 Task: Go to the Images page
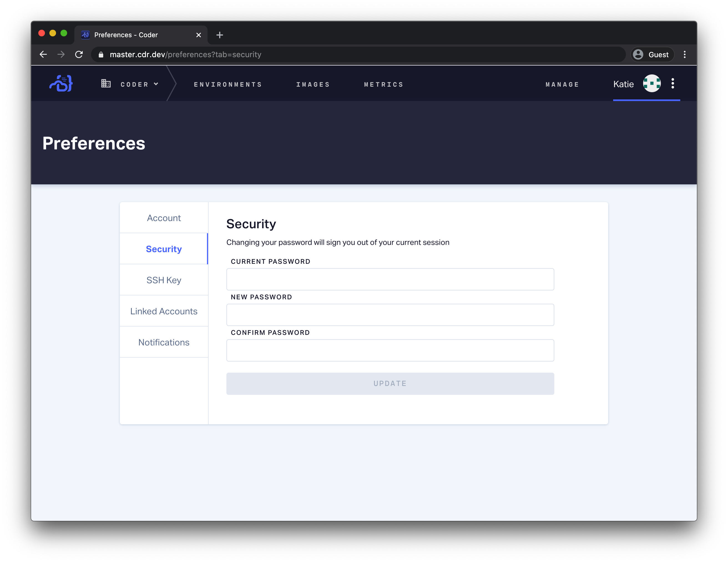click(x=313, y=84)
